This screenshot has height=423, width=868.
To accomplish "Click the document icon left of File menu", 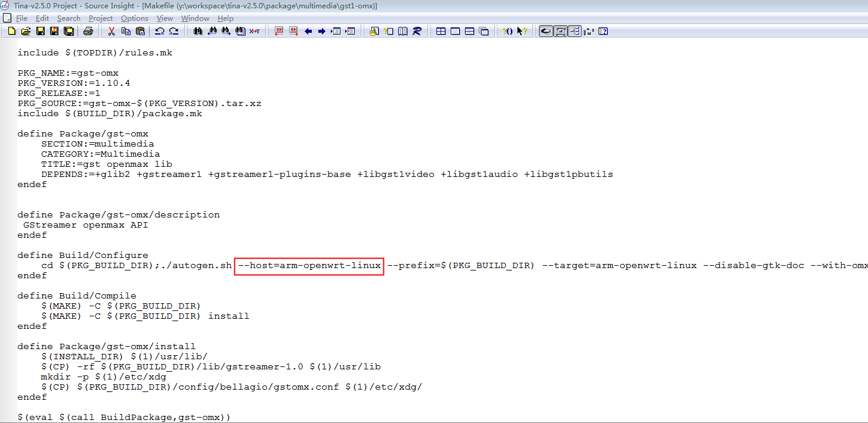I will pyautogui.click(x=7, y=18).
